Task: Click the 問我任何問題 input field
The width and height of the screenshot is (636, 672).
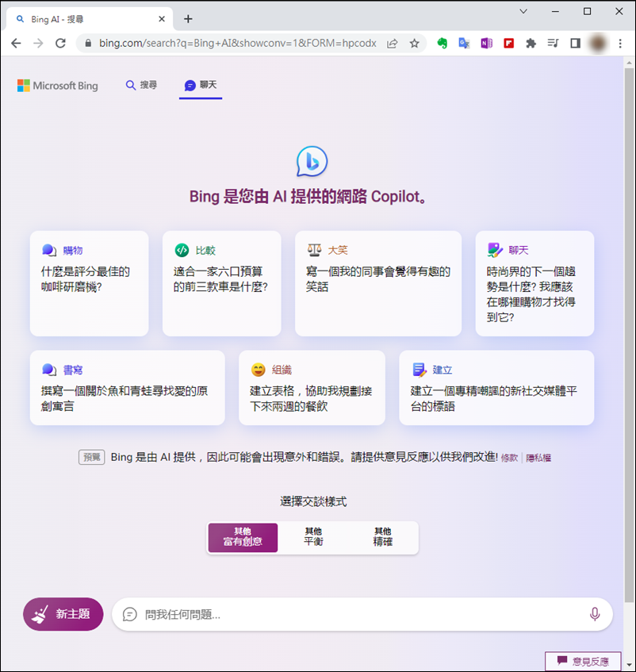Action: pyautogui.click(x=362, y=614)
